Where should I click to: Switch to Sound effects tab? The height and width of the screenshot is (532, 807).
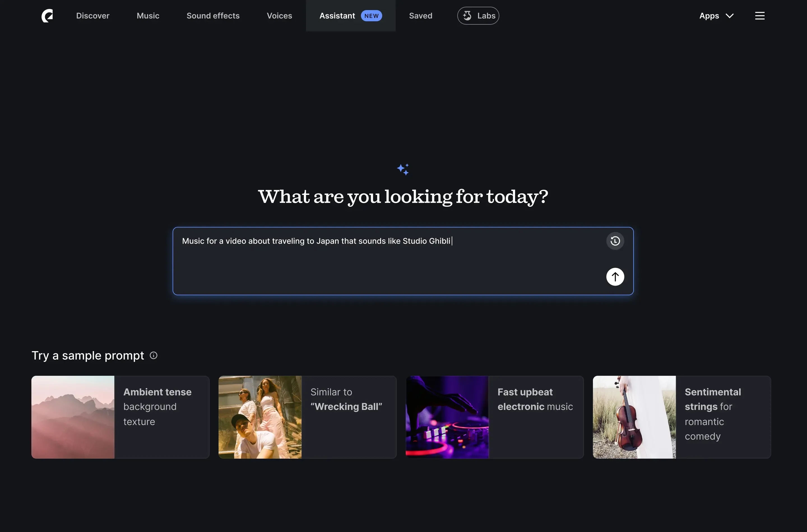pos(213,16)
